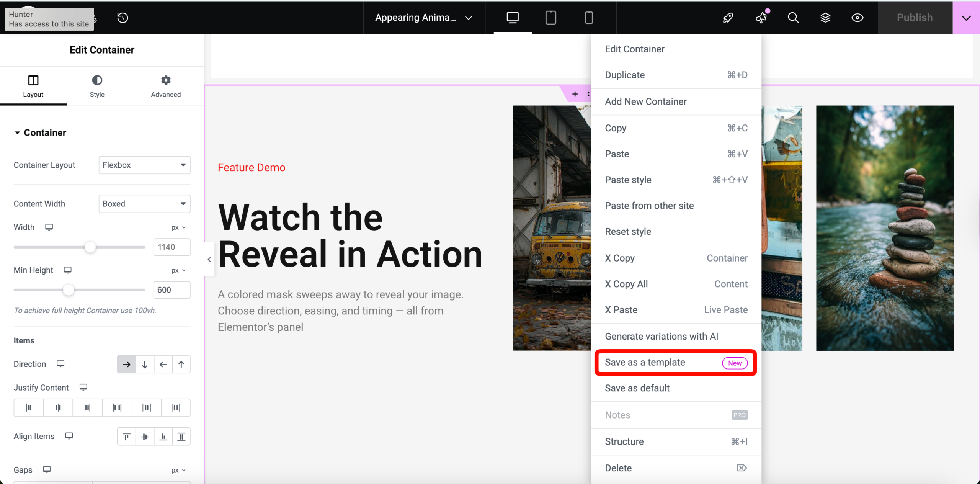980x484 pixels.
Task: Toggle page preview eye icon
Action: tap(857, 18)
